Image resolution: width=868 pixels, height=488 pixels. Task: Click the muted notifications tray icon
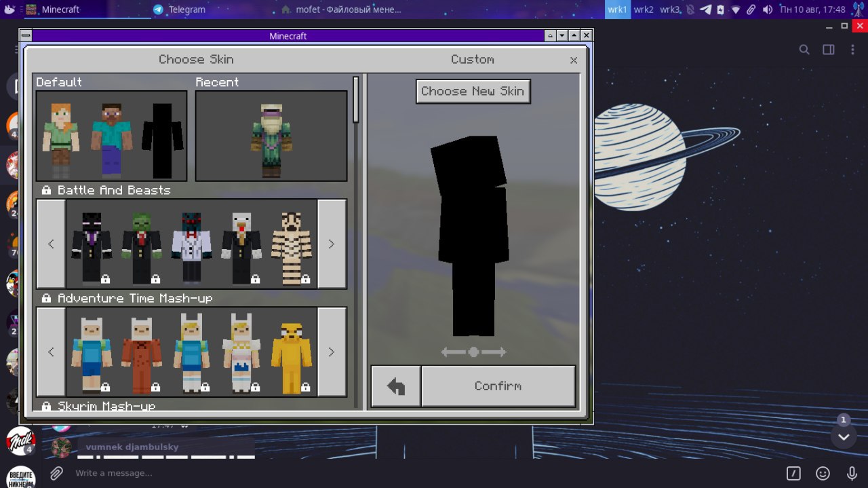690,10
